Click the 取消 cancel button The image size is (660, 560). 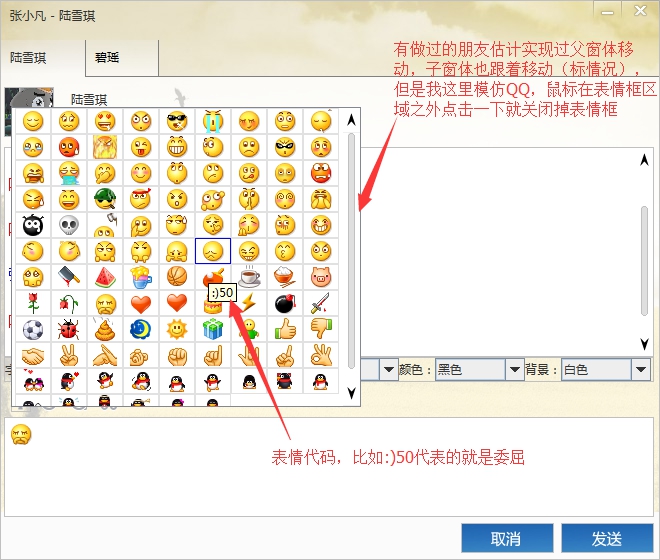pyautogui.click(x=507, y=538)
